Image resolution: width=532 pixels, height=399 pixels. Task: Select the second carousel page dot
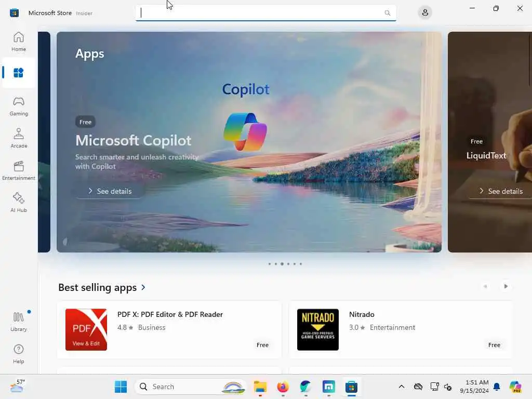275,263
